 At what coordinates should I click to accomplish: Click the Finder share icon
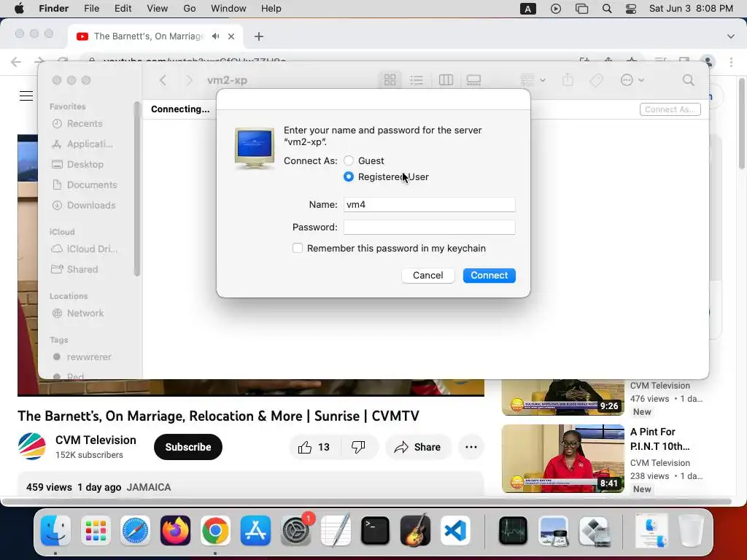tap(568, 80)
